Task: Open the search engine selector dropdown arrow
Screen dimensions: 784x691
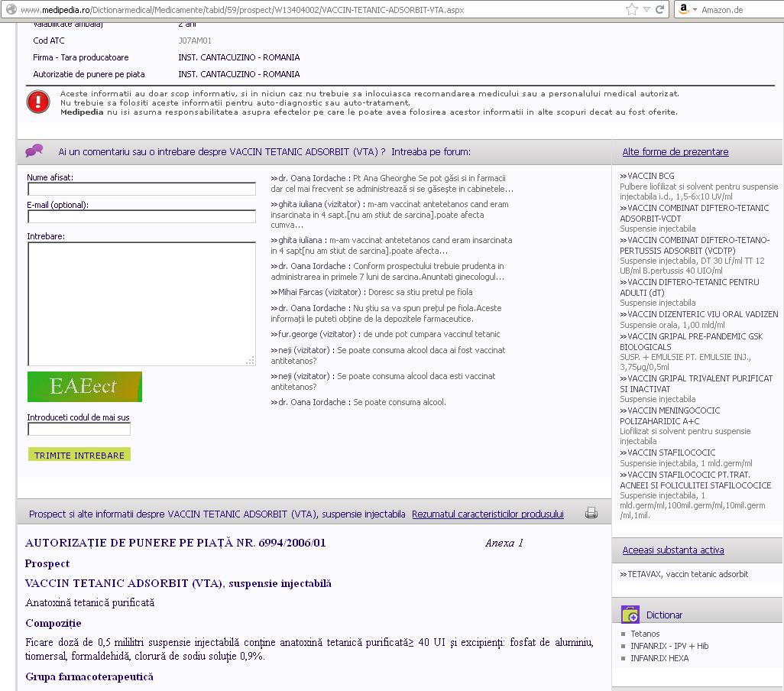Action: 695,9
